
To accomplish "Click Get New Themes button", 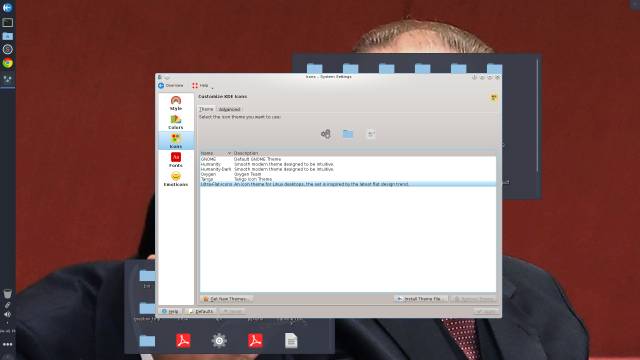I will (226, 299).
